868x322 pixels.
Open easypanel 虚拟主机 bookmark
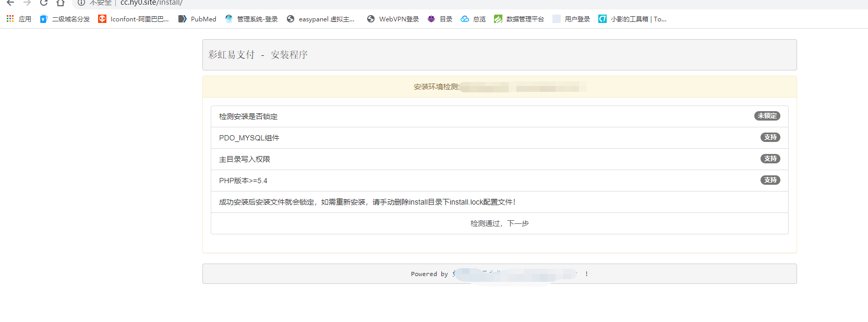coord(320,19)
